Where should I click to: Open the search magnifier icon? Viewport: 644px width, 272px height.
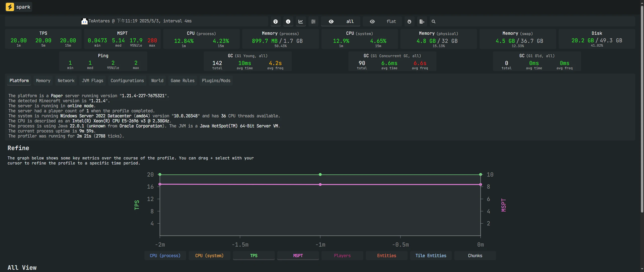click(433, 22)
